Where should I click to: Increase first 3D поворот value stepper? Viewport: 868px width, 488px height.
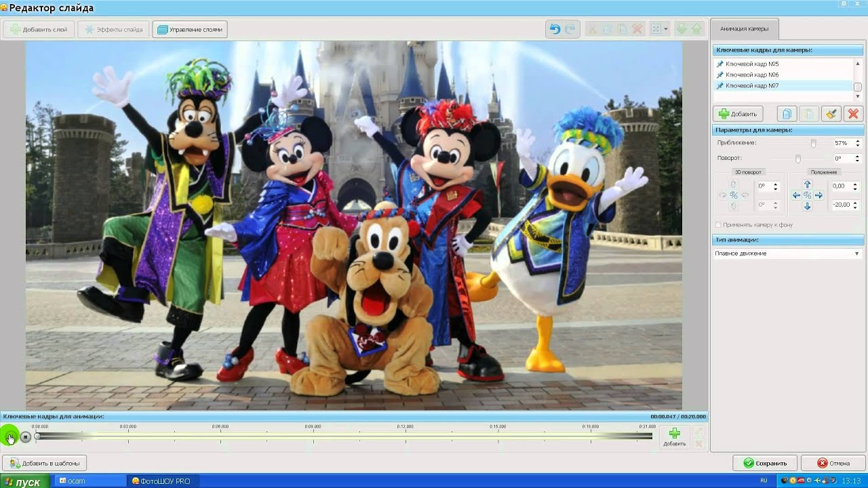[x=775, y=183]
